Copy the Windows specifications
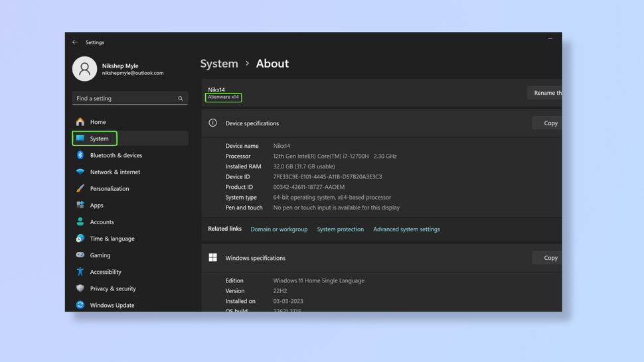Image resolution: width=644 pixels, height=362 pixels. click(550, 258)
